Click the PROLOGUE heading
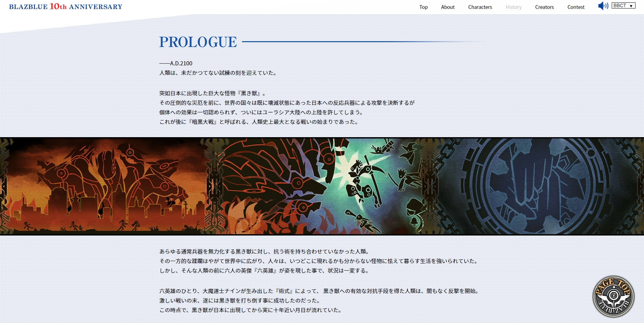Screen dimensions: 644x323 [198, 42]
